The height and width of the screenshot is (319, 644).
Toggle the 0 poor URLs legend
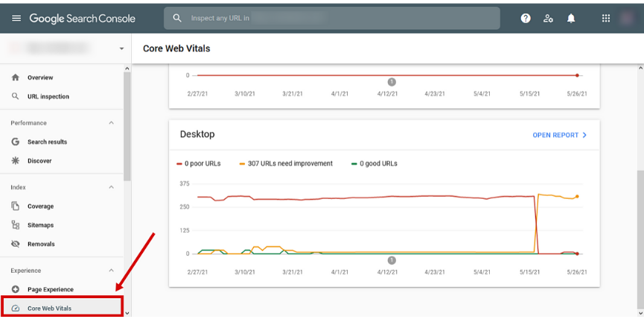tap(198, 163)
